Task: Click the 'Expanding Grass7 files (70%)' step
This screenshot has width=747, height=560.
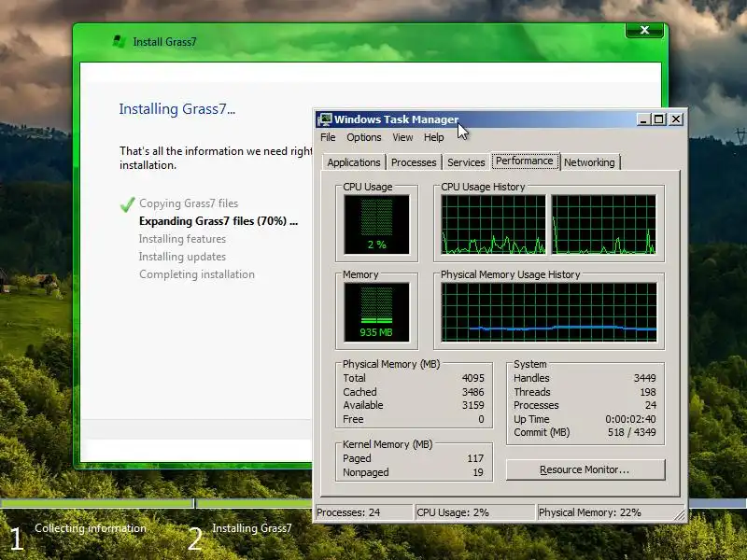Action: [x=218, y=221]
